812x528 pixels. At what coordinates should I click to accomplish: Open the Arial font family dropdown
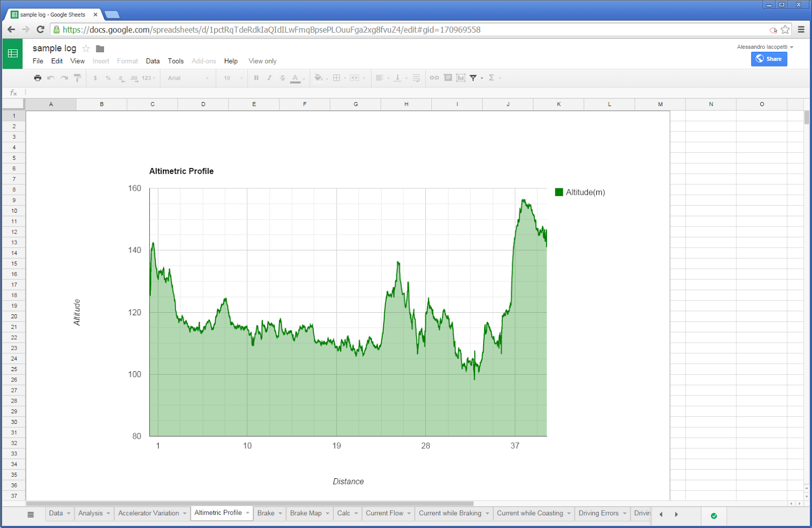(188, 78)
